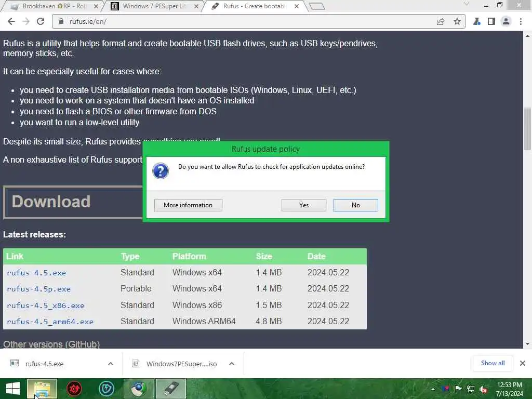Toggle the browser side panel icon

(491, 21)
